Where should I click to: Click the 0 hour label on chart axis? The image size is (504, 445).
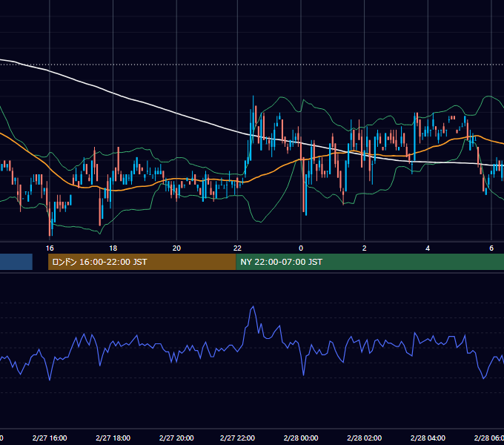(301, 248)
